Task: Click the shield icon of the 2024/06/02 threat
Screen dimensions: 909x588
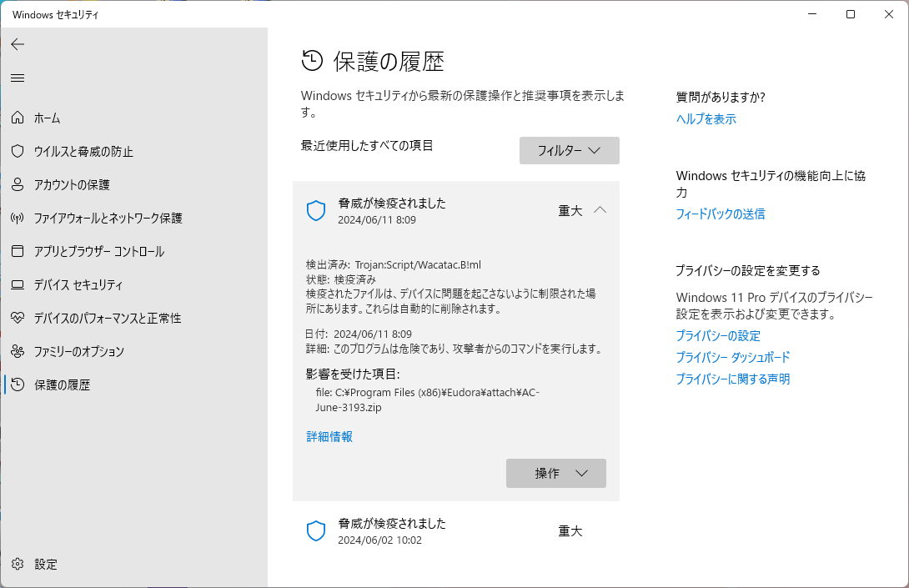Action: coord(316,530)
